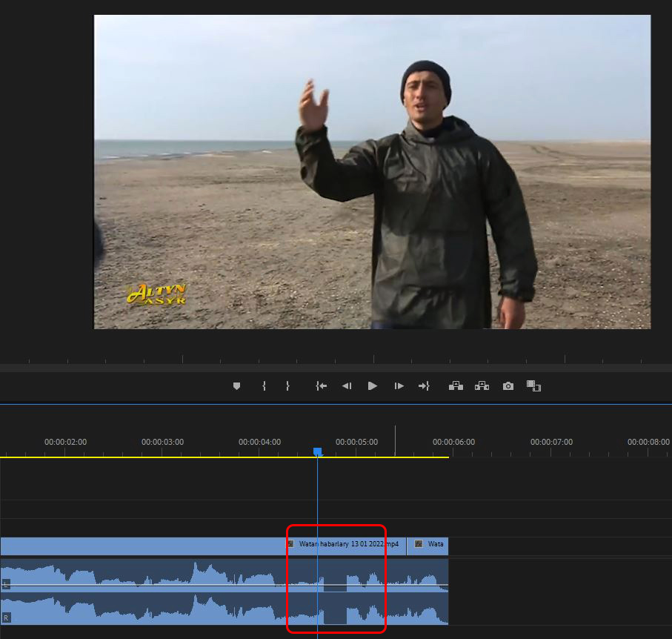Click the Lift button
The image size is (672, 639).
click(x=456, y=386)
